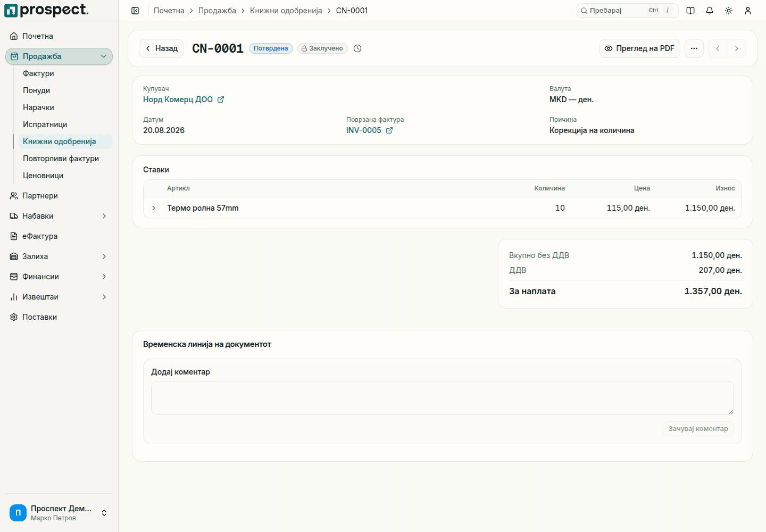Viewport: 766px width, 532px height.
Task: Open the documentation book icon
Action: pos(690,11)
